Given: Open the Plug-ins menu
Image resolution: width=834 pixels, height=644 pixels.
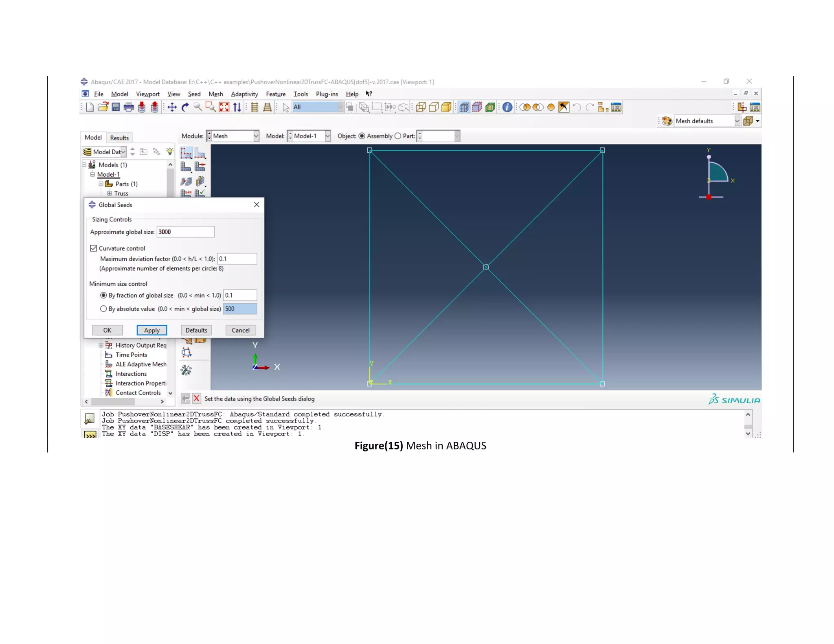Looking at the screenshot, I should click(327, 94).
